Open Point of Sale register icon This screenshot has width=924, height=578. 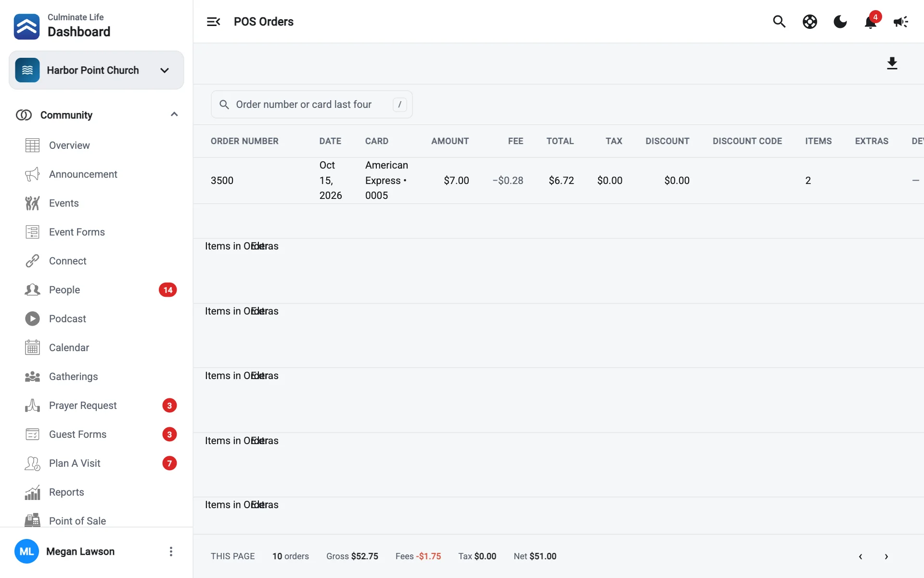pyautogui.click(x=32, y=521)
